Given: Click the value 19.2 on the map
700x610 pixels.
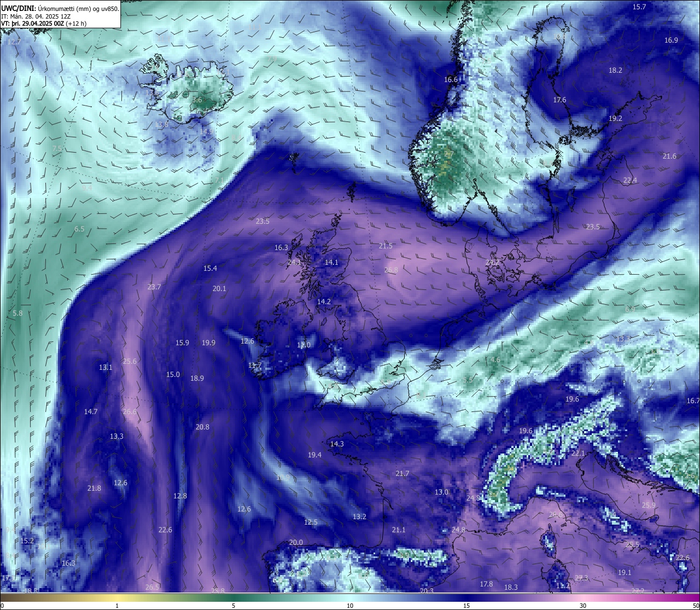Looking at the screenshot, I should (615, 118).
